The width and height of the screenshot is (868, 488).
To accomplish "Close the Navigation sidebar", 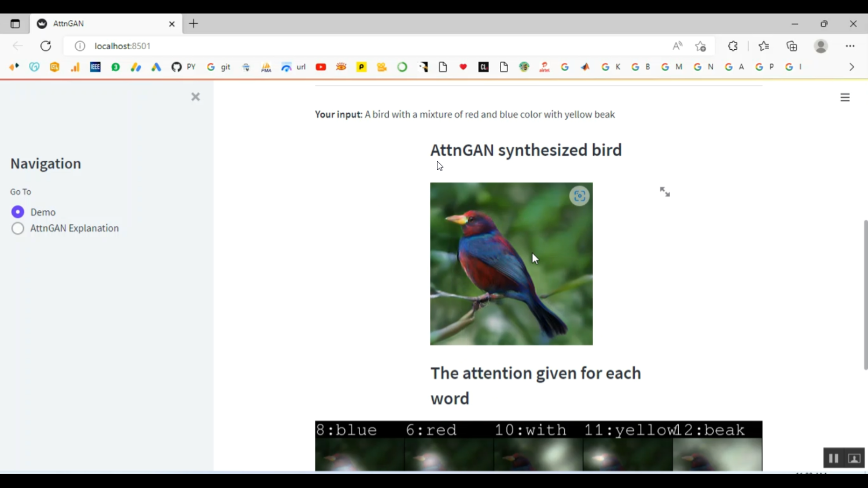I will (x=196, y=97).
